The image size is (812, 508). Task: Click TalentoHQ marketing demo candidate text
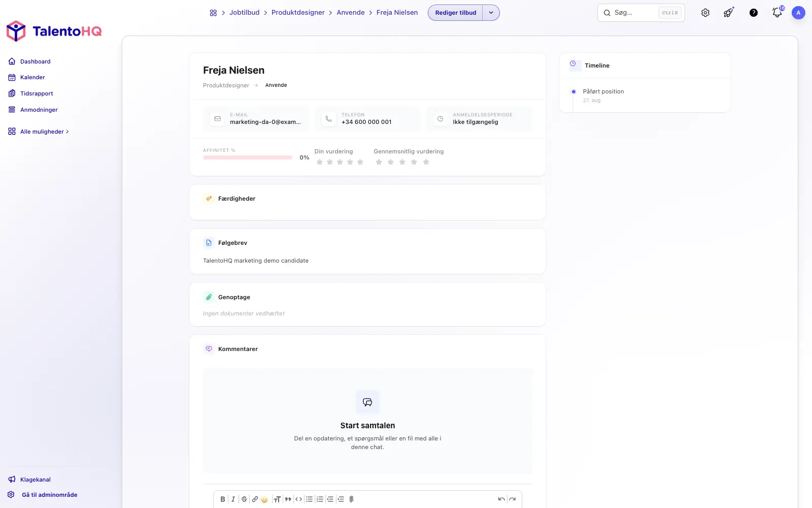[x=256, y=261]
